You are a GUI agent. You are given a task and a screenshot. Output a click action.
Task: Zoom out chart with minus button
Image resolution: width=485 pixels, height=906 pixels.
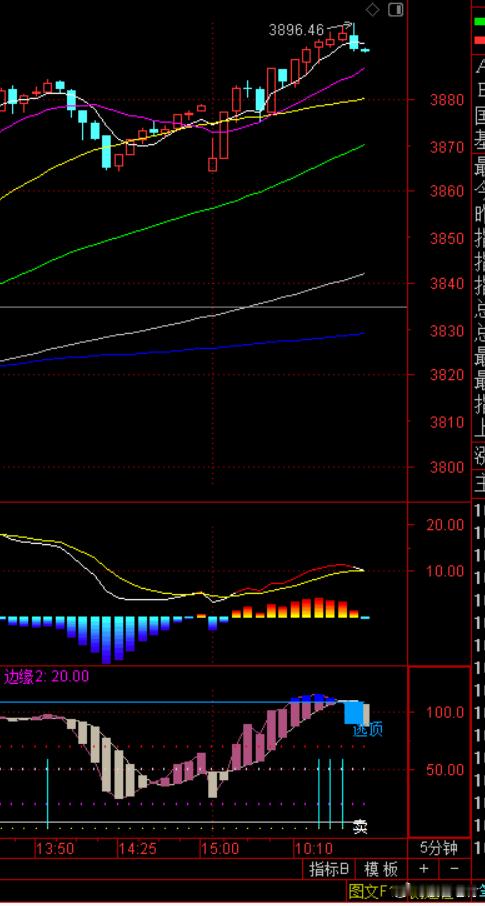[x=454, y=868]
